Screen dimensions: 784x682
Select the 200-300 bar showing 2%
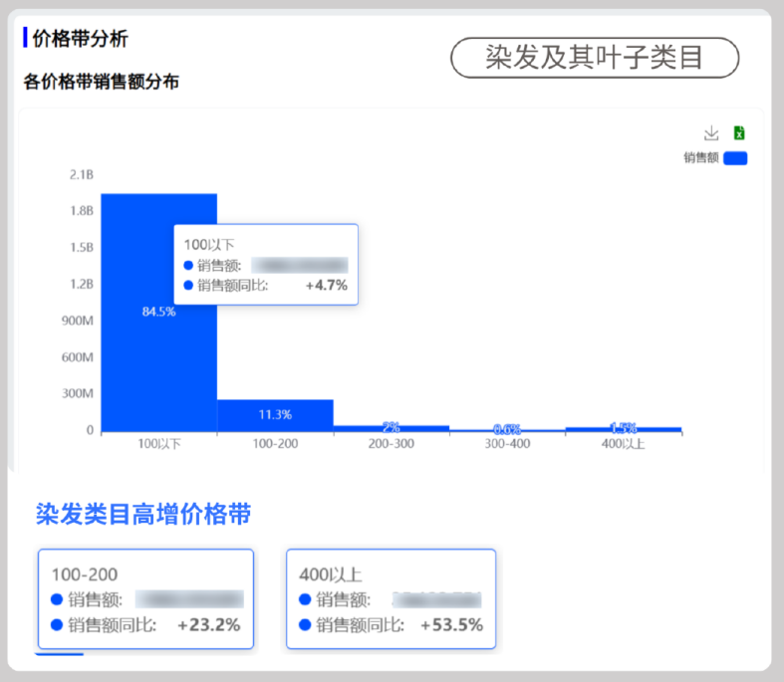click(x=391, y=429)
